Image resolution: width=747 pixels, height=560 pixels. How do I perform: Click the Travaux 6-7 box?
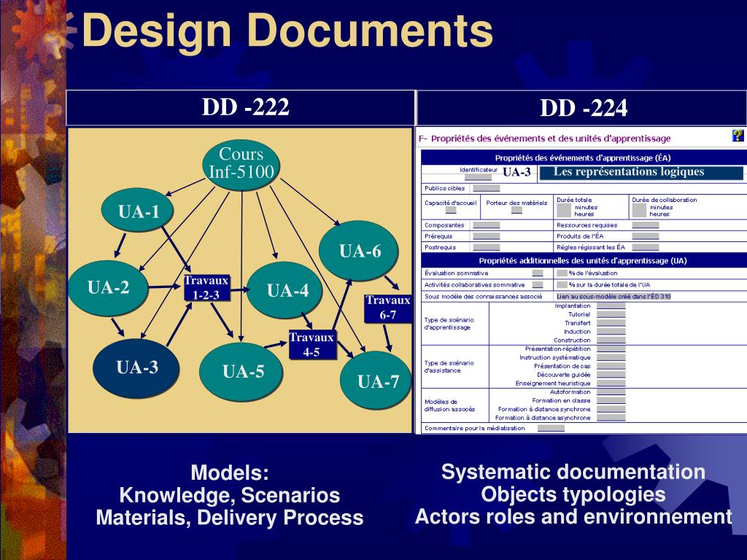(388, 308)
